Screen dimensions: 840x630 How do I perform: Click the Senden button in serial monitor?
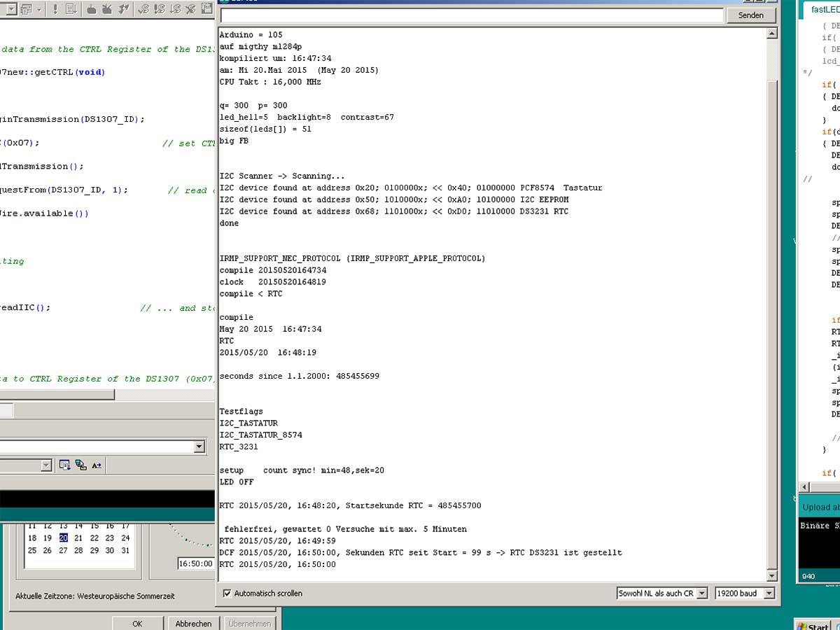(x=751, y=15)
